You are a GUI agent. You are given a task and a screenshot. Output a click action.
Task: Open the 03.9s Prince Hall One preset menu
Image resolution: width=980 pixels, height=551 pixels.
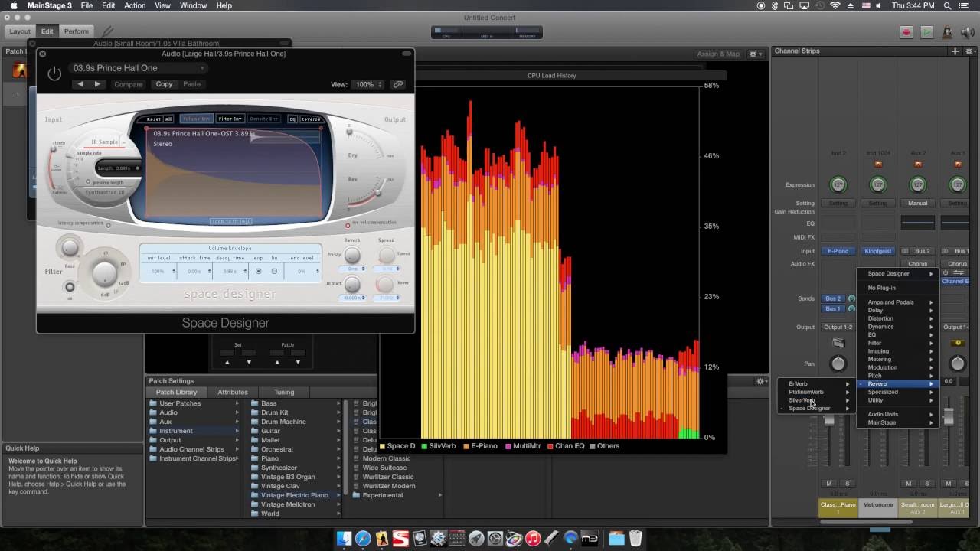click(x=138, y=68)
